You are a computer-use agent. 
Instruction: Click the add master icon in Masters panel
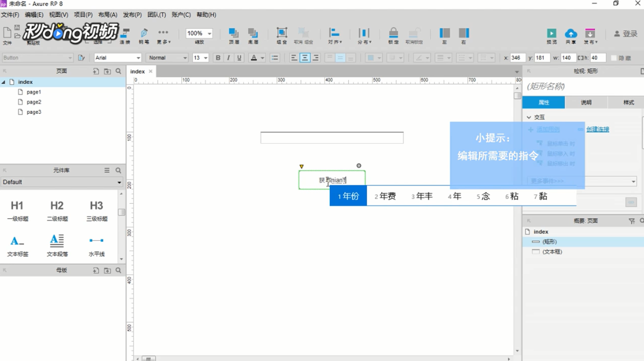96,270
